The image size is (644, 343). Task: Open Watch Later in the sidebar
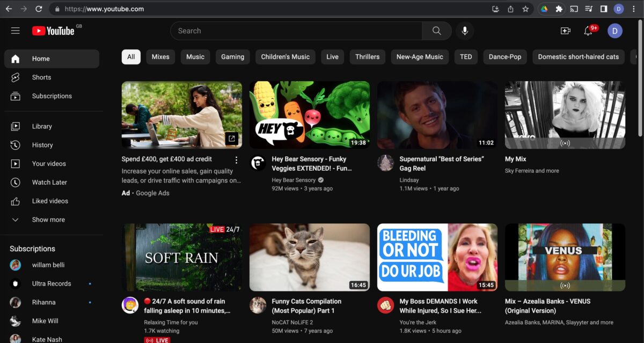click(52, 183)
